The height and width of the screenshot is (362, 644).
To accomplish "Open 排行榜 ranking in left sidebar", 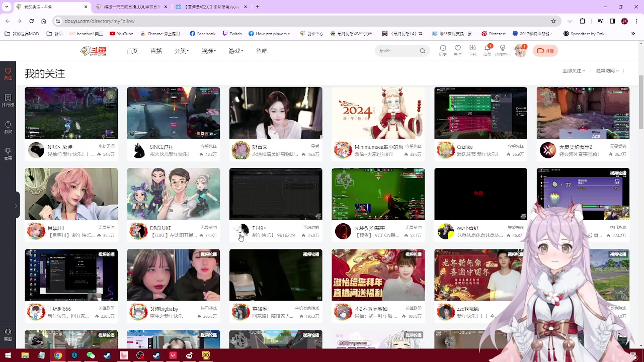I will pos(8,100).
